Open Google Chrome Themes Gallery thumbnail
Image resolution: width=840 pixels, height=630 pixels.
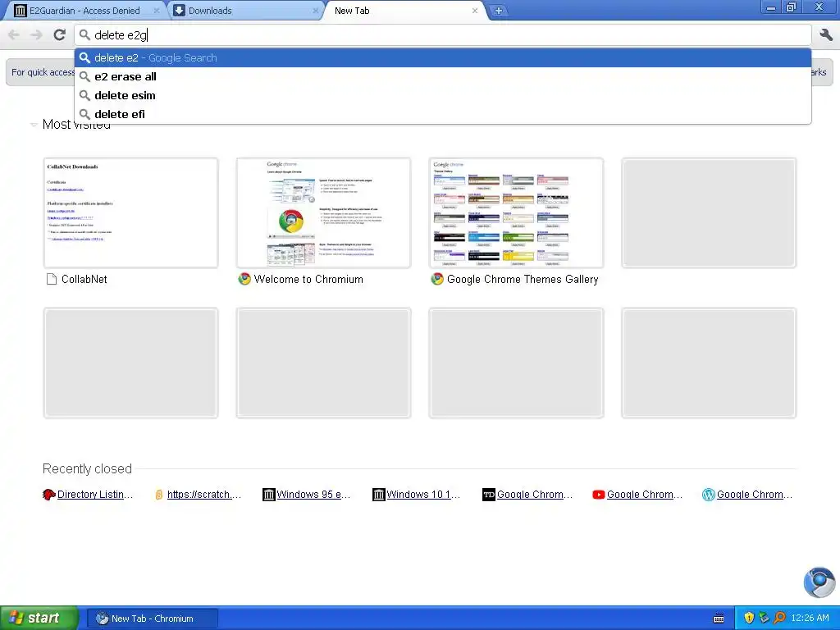pos(517,212)
